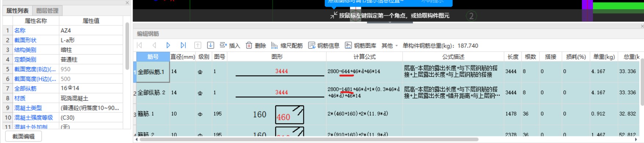Go to the previous rebar record
The width and height of the screenshot is (644, 143).
tap(154, 45)
